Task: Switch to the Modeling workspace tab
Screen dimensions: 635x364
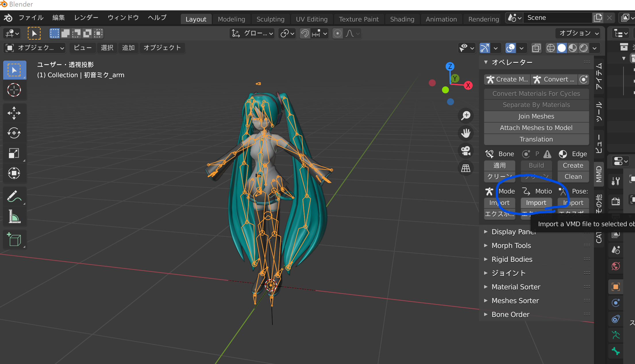Action: 231,19
